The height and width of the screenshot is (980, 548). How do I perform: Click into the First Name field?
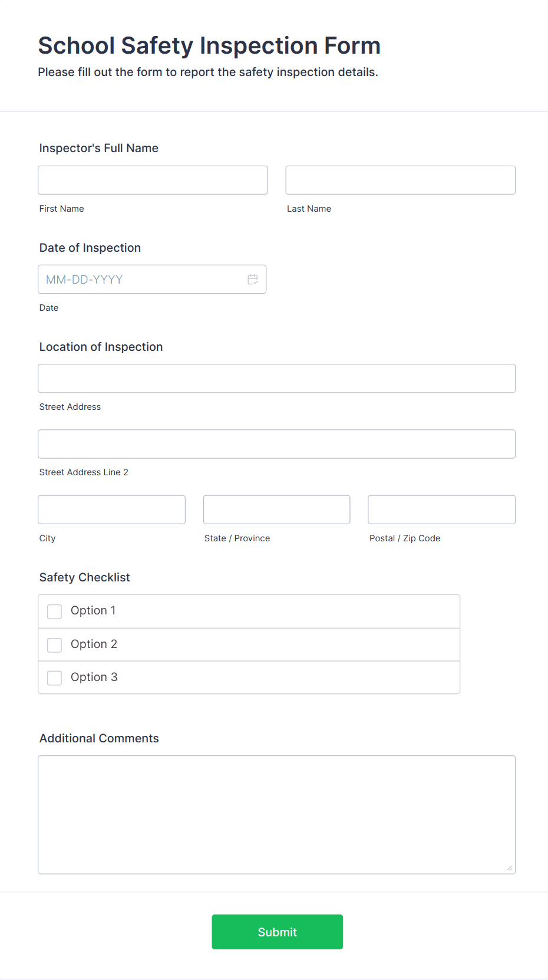(x=152, y=180)
